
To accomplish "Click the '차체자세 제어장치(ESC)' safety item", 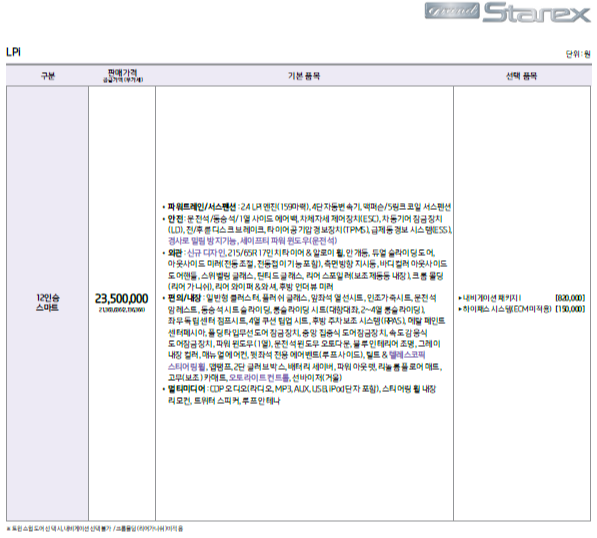I will point(340,219).
